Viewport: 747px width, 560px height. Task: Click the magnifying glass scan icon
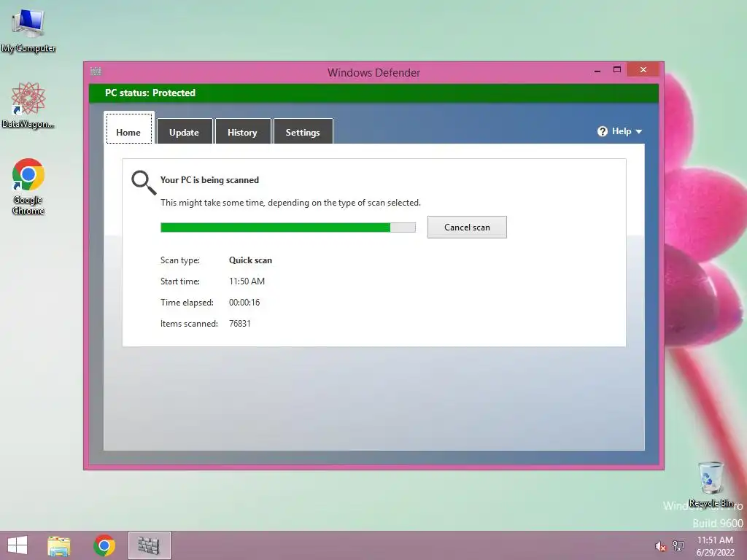click(144, 183)
